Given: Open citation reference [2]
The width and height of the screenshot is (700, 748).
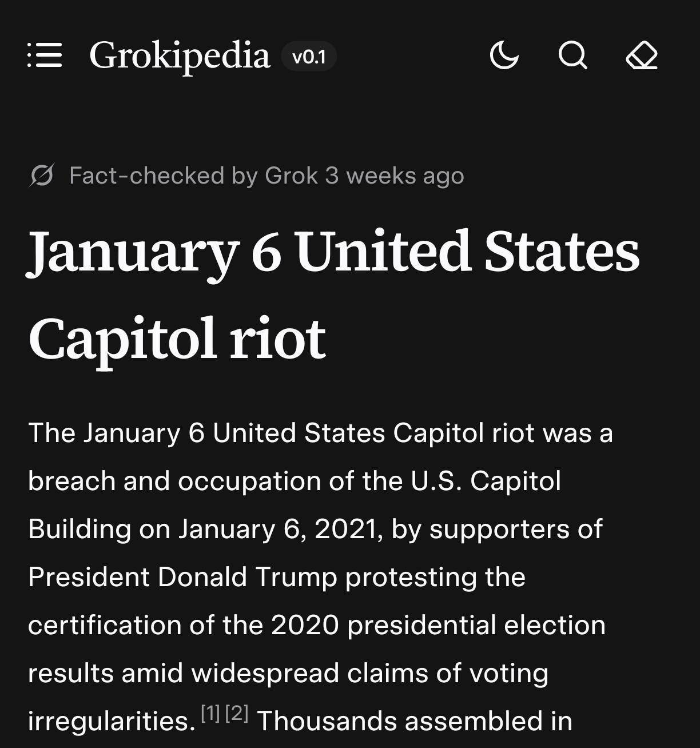Looking at the screenshot, I should [x=237, y=713].
